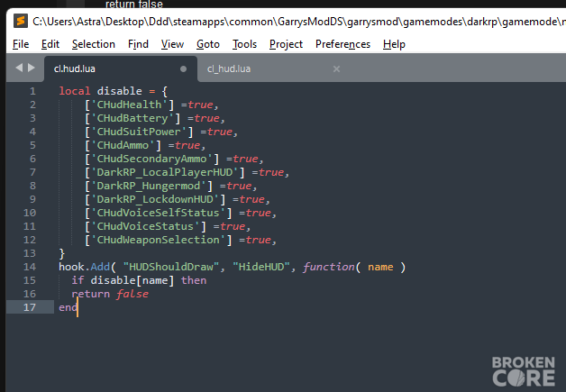
Task: Place cursor in 'CHudSecondaryAmmo' string
Action: click(x=151, y=159)
